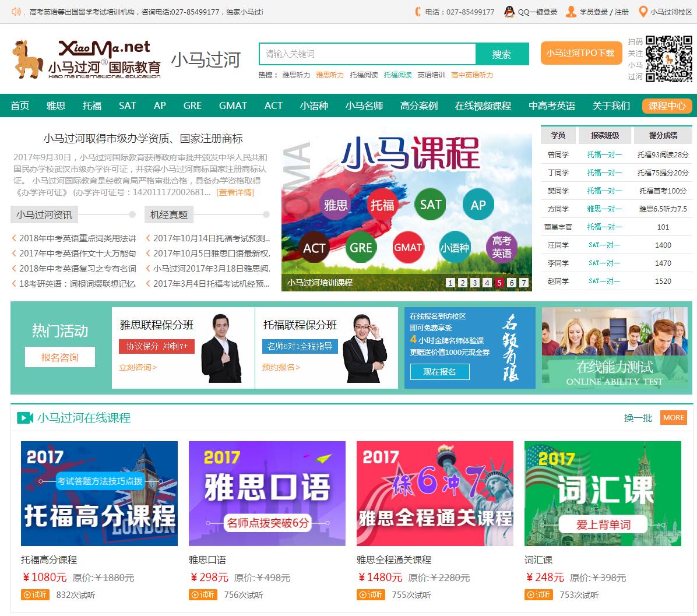Image resolution: width=697 pixels, height=616 pixels.
Task: Go to banner slide 3
Action: coord(475,283)
